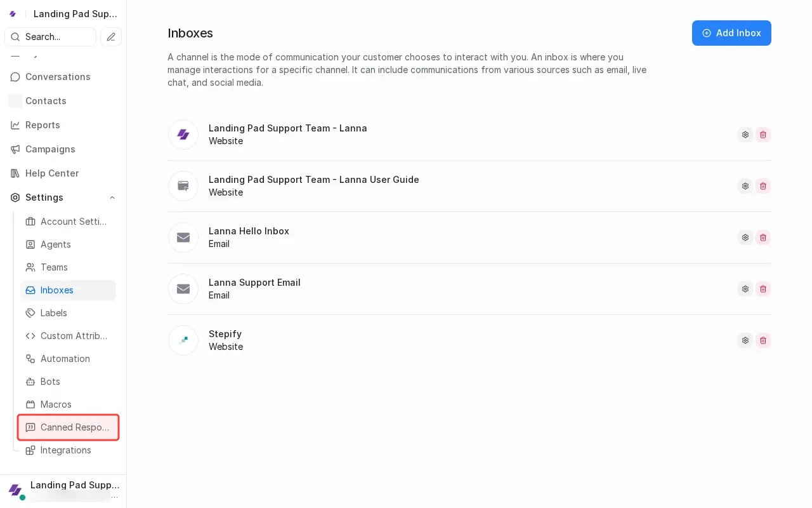The image size is (812, 508).
Task: Open the Landing Pad Support Team - Lanna inbox
Action: pyautogui.click(x=288, y=128)
